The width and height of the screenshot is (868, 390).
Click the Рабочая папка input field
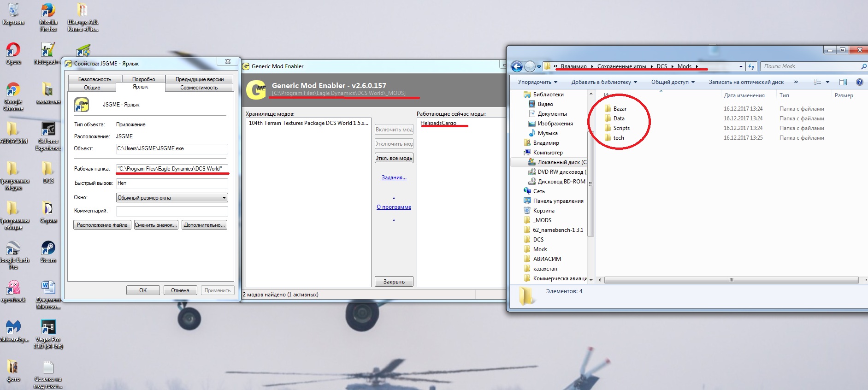tap(172, 169)
